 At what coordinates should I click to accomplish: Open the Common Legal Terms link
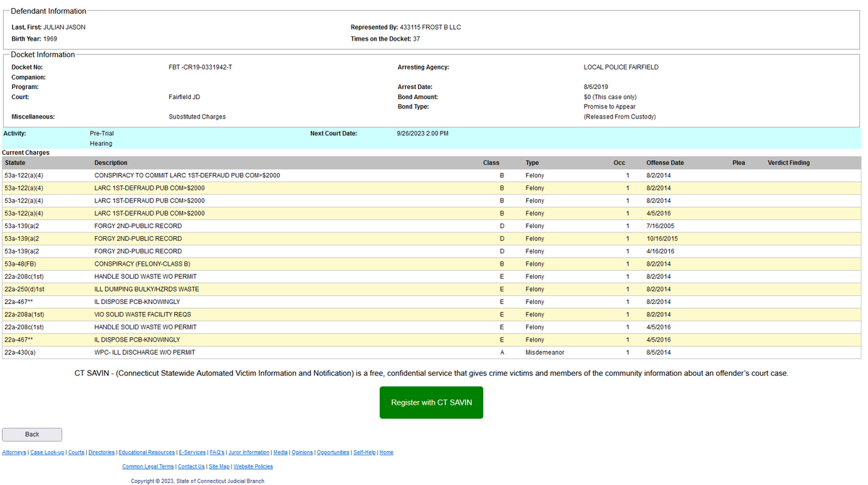pos(148,467)
